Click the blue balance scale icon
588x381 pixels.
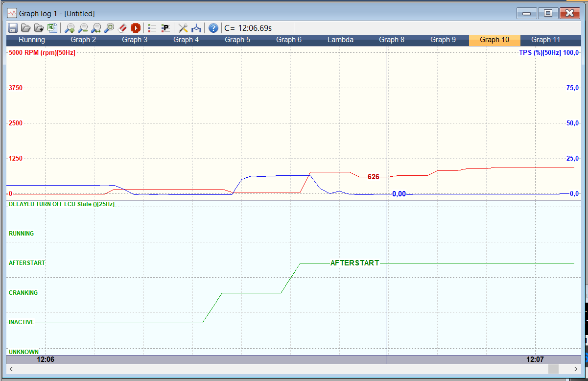click(x=196, y=28)
